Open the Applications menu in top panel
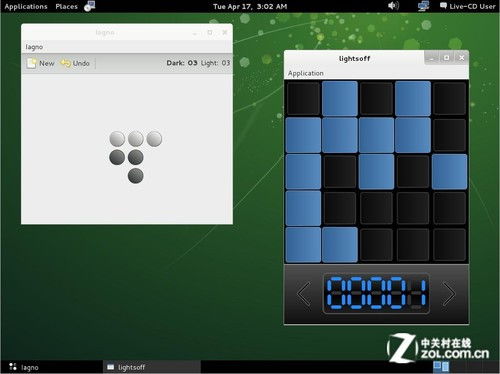 point(26,6)
